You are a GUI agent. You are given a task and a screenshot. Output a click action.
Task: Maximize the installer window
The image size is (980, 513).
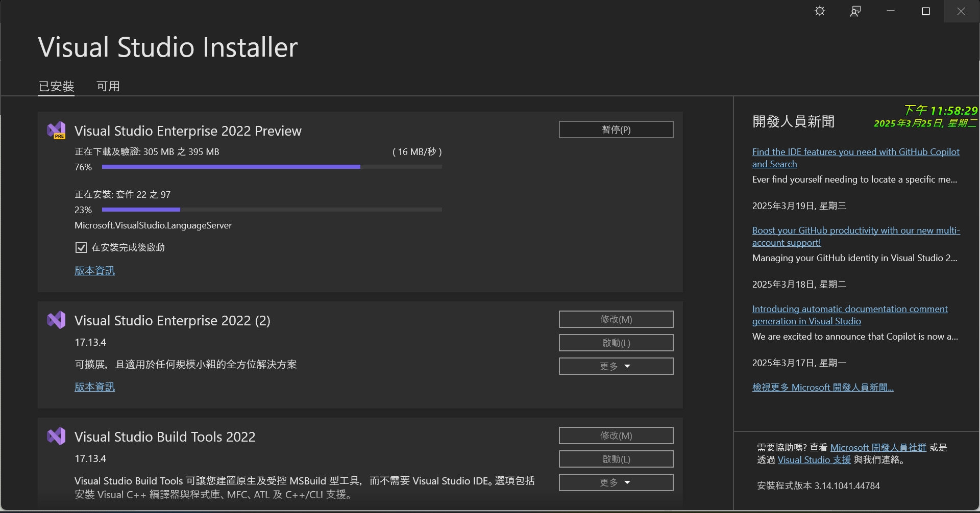(x=926, y=11)
